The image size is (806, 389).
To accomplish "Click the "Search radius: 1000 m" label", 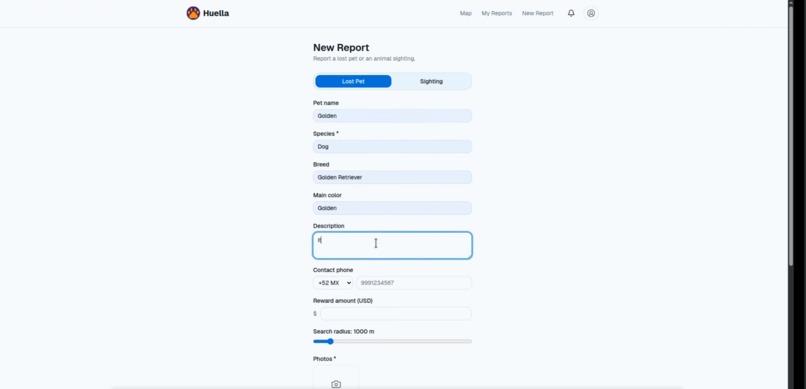I will point(343,331).
